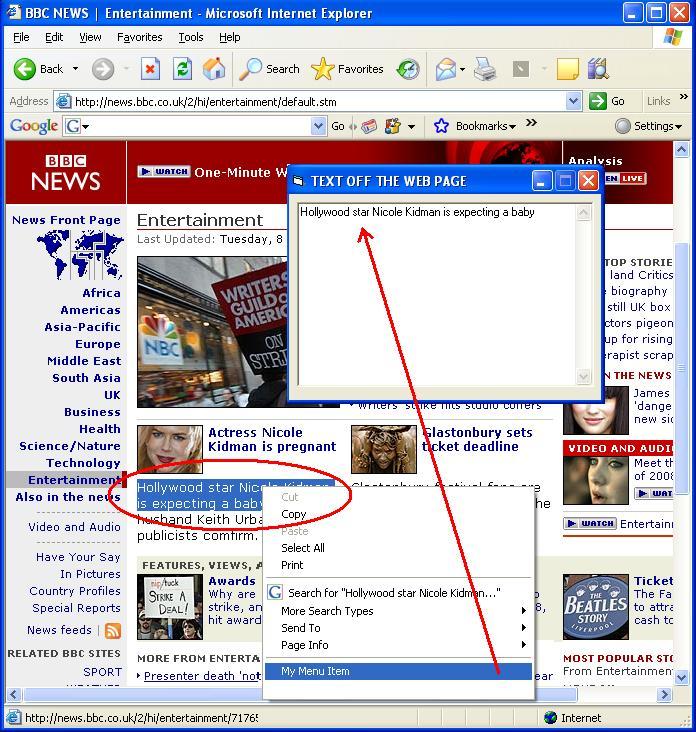Choose Select All in the context menu
The width and height of the screenshot is (696, 732).
pyautogui.click(x=399, y=548)
